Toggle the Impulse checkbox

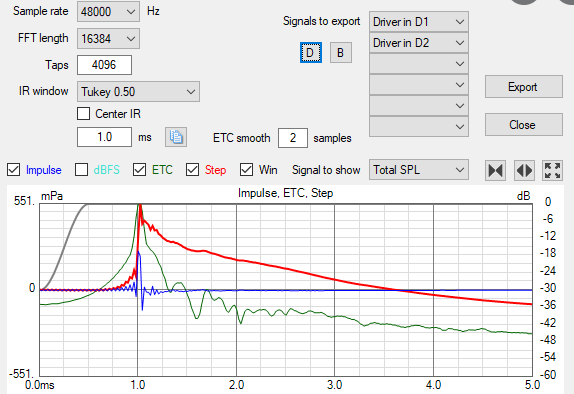pos(14,170)
